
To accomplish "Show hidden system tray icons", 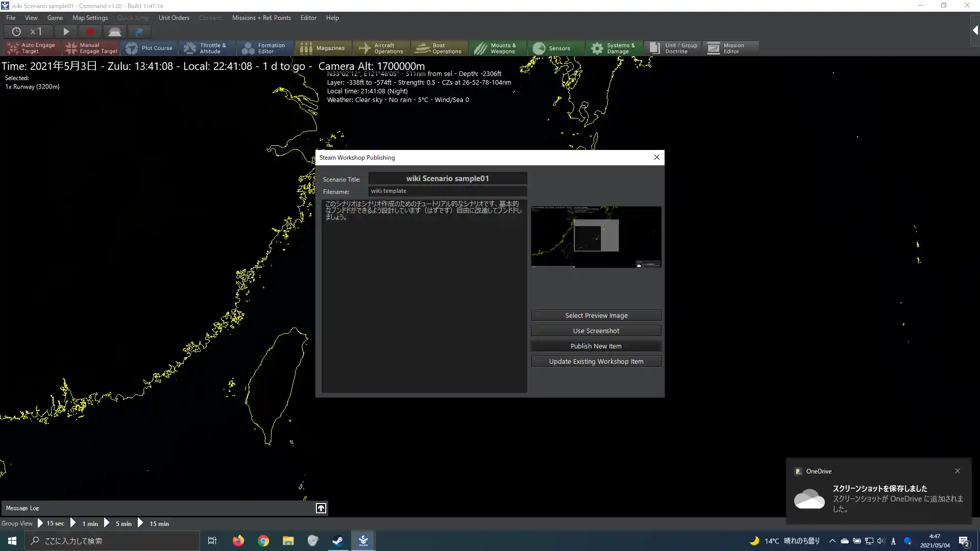I will click(x=832, y=541).
